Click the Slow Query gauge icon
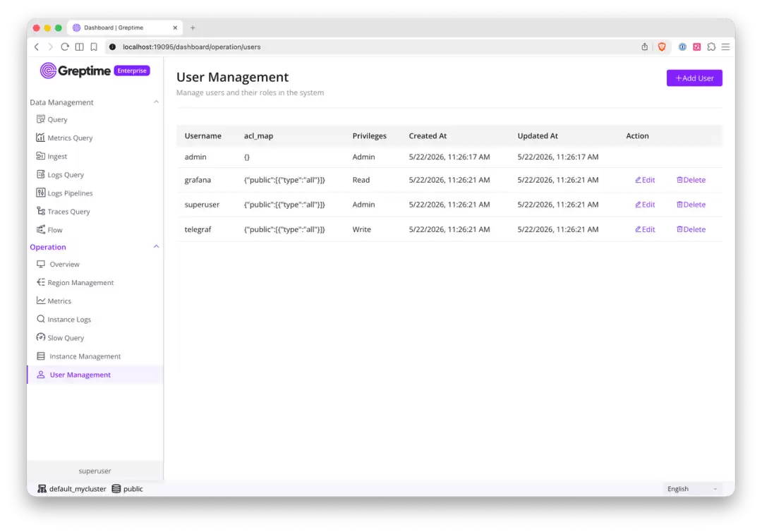762x532 pixels. tap(41, 337)
